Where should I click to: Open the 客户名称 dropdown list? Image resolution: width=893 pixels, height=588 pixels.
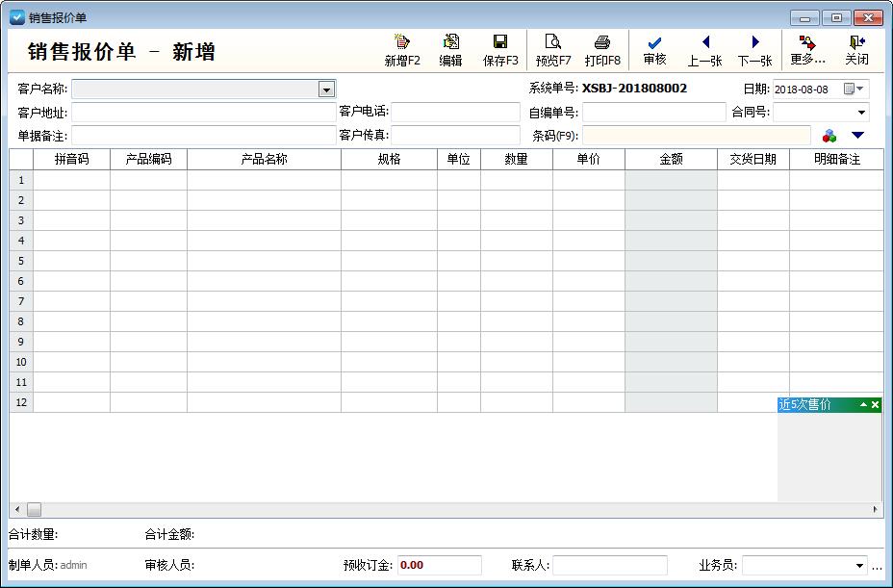pyautogui.click(x=326, y=89)
